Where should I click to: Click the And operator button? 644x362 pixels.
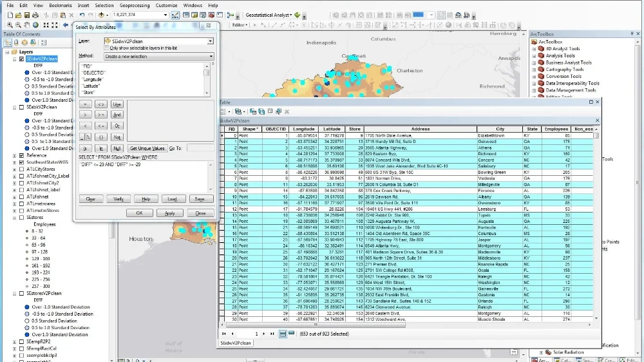pos(117,115)
